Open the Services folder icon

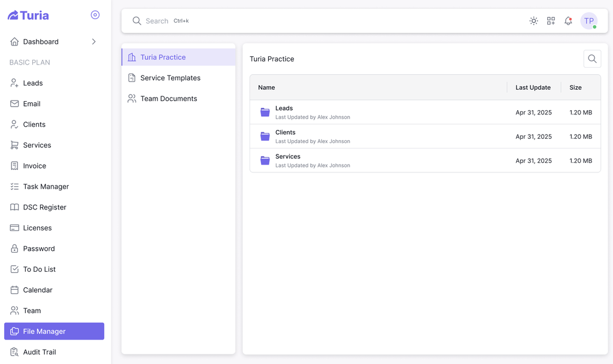(x=265, y=160)
